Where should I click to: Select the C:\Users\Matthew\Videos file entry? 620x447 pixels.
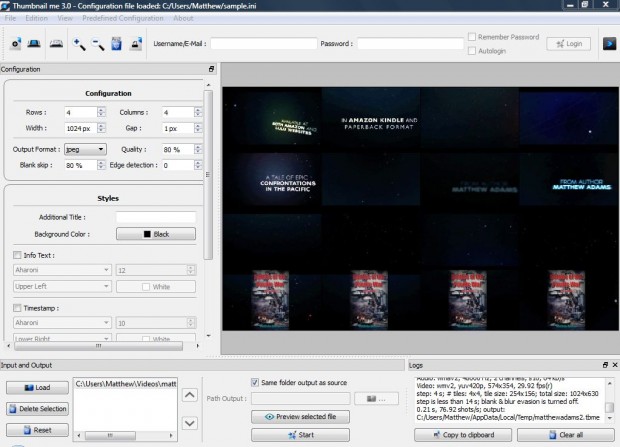tap(126, 384)
